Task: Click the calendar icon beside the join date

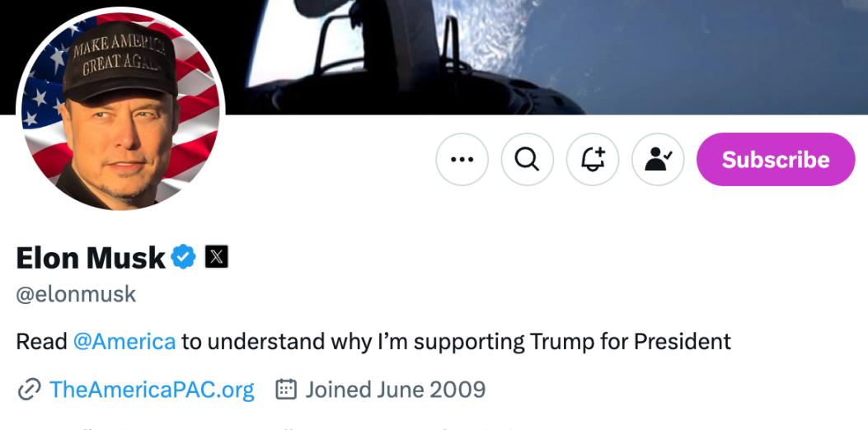Action: (285, 389)
